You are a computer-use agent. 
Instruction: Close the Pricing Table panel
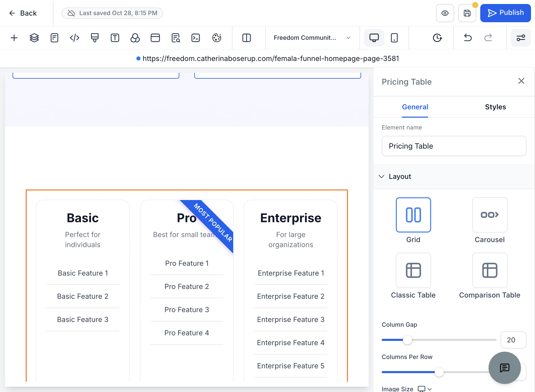point(521,81)
